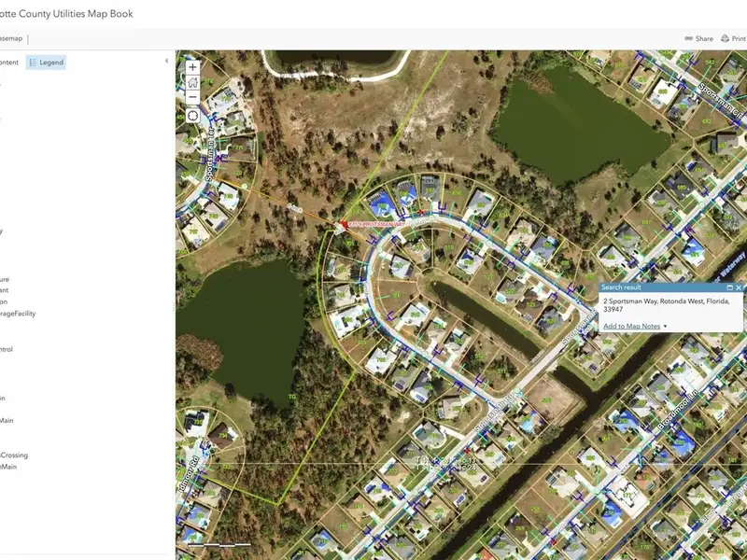Zoom in on the map
747x560 pixels.
click(x=192, y=67)
